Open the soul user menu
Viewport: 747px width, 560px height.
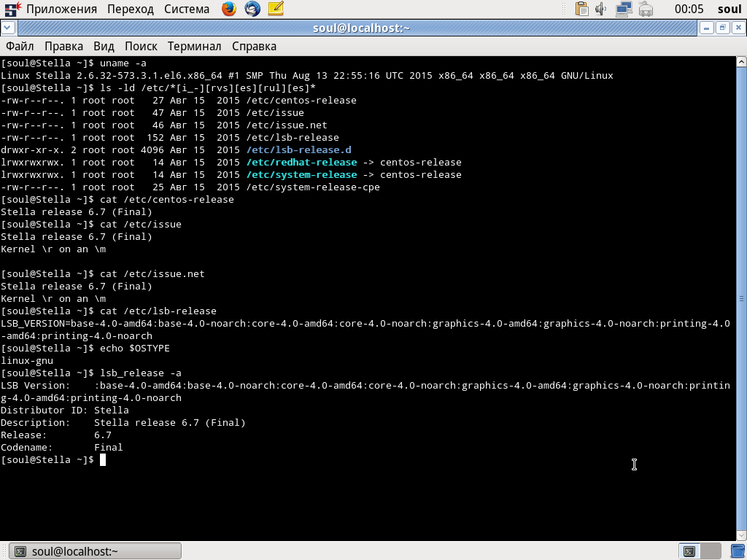coord(729,9)
